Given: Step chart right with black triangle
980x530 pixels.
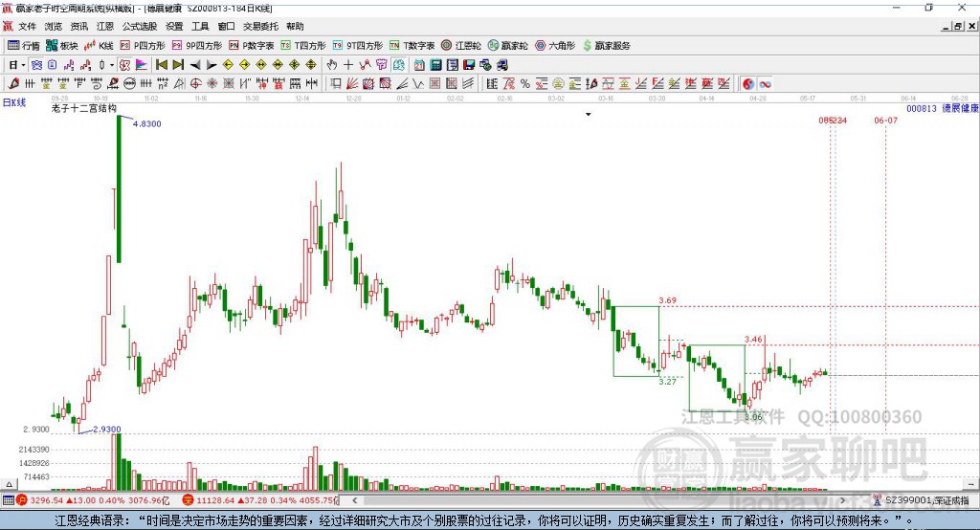Looking at the screenshot, I should click(212, 65).
